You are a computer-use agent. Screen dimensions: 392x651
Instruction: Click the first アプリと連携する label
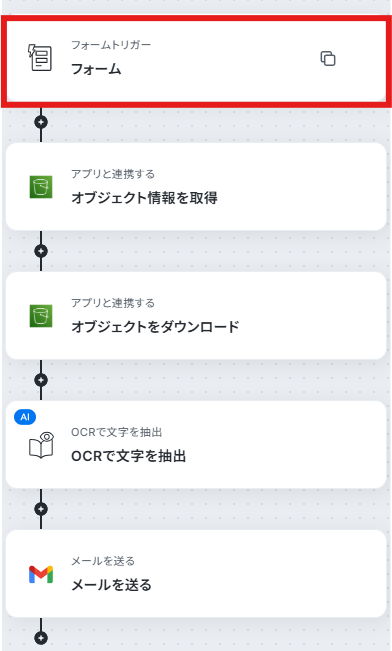pos(113,174)
